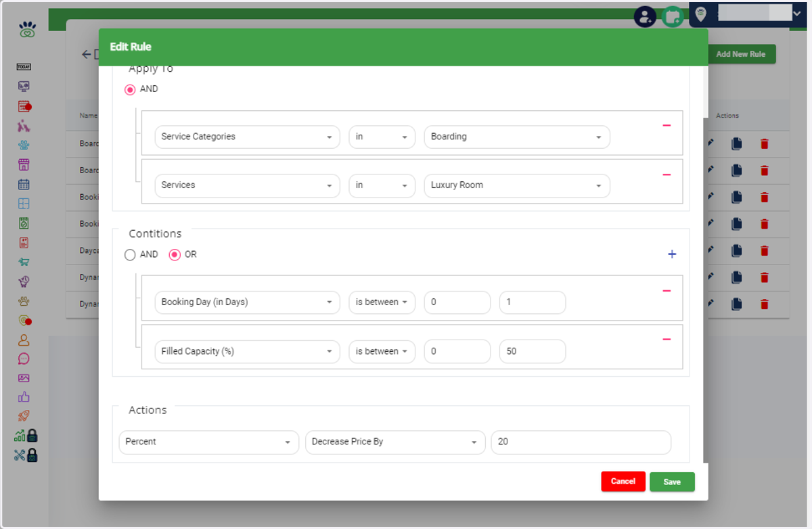The width and height of the screenshot is (812, 529).
Task: Click the Cancel button
Action: pos(623,482)
